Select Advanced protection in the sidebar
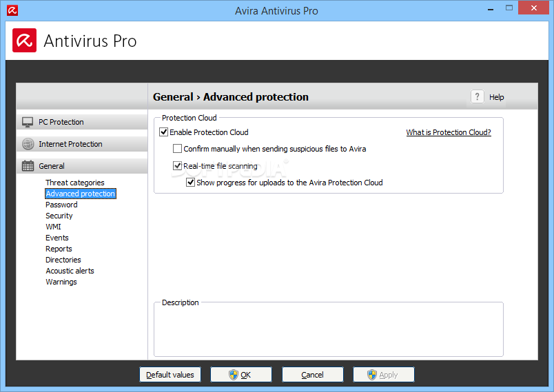 [81, 194]
